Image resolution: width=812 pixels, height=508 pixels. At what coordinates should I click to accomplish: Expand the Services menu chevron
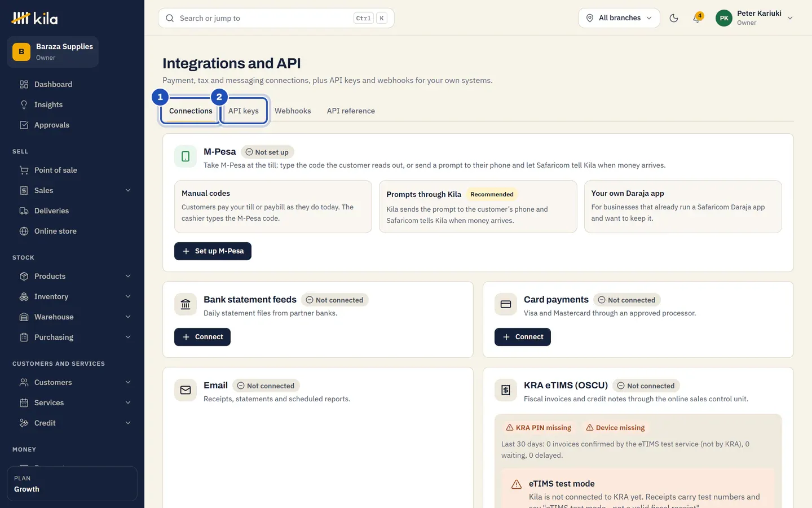click(x=128, y=402)
